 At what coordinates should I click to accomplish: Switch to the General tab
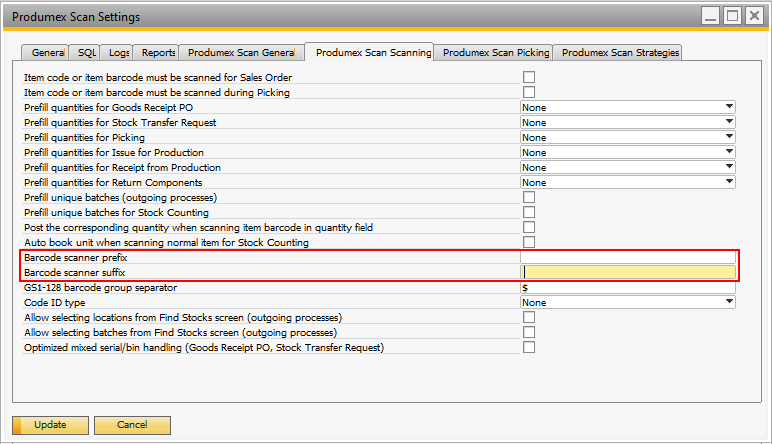47,52
